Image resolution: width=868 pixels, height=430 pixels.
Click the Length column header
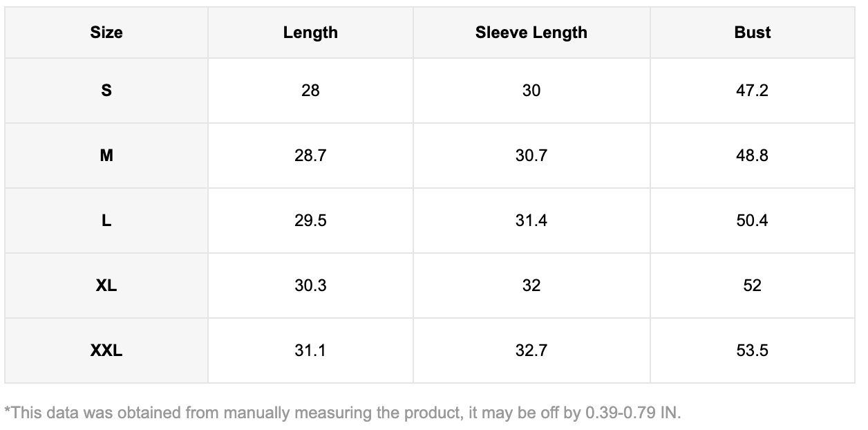pyautogui.click(x=310, y=32)
